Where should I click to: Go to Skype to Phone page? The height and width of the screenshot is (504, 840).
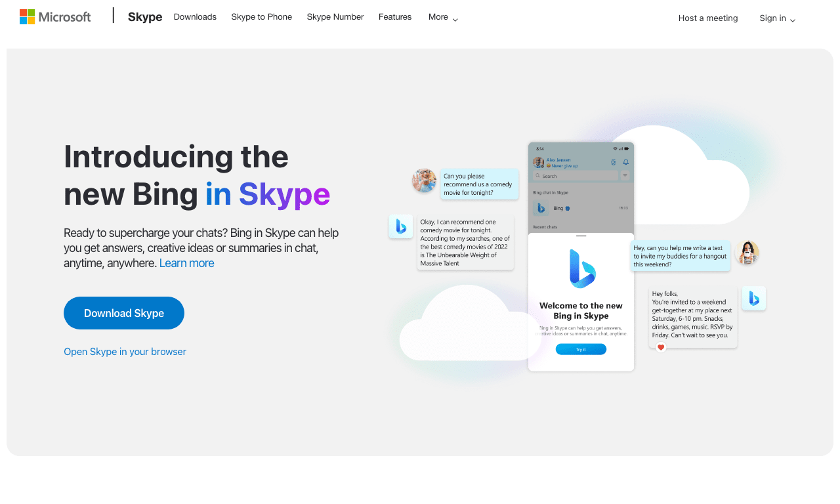click(261, 17)
